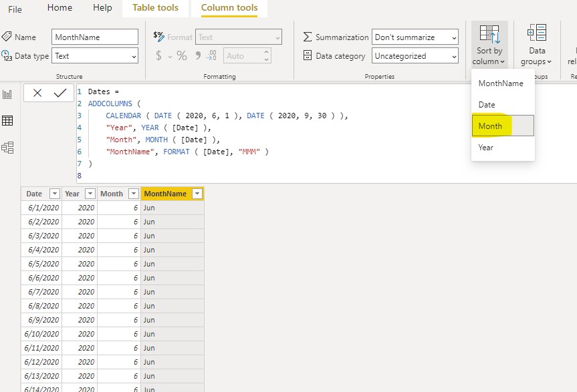Open Format Text dropdown
577x392 pixels.
(239, 37)
